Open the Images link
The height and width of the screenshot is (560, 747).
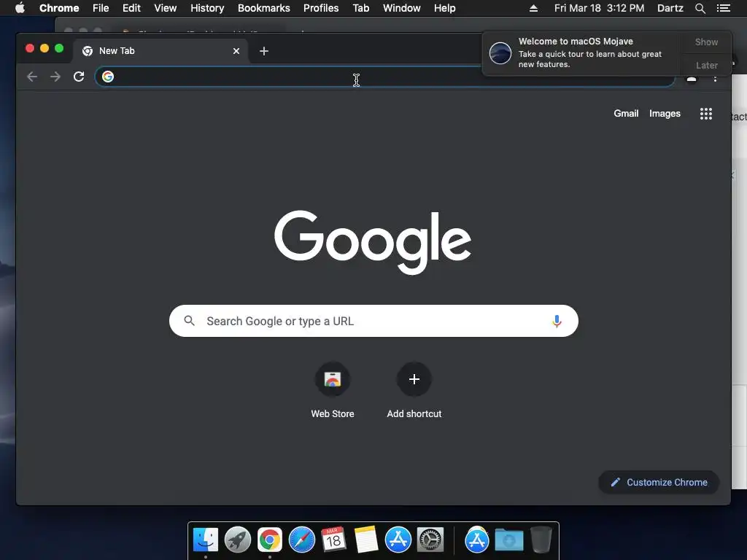665,113
